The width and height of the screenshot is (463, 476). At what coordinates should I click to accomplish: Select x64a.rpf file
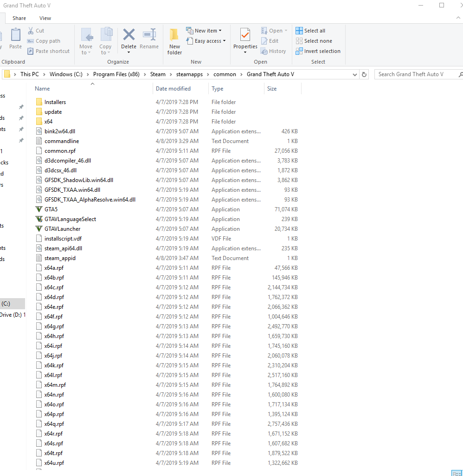pyautogui.click(x=54, y=268)
